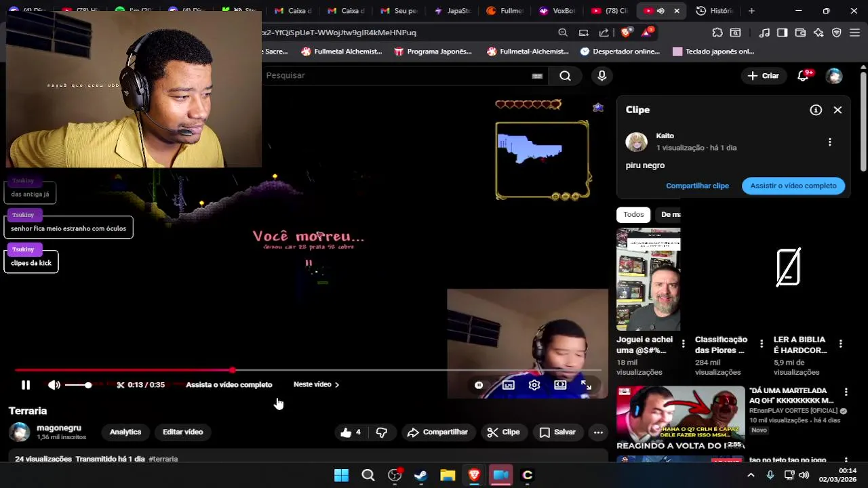Click the magnifier search button
Screen dimensions: 868x488
click(565, 76)
